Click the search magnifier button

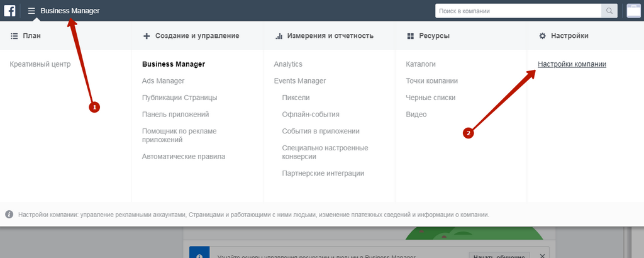click(x=609, y=11)
